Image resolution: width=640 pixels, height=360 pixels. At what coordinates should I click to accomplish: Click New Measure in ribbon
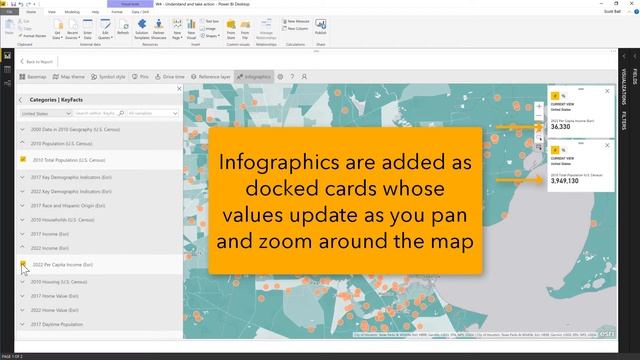296,21
